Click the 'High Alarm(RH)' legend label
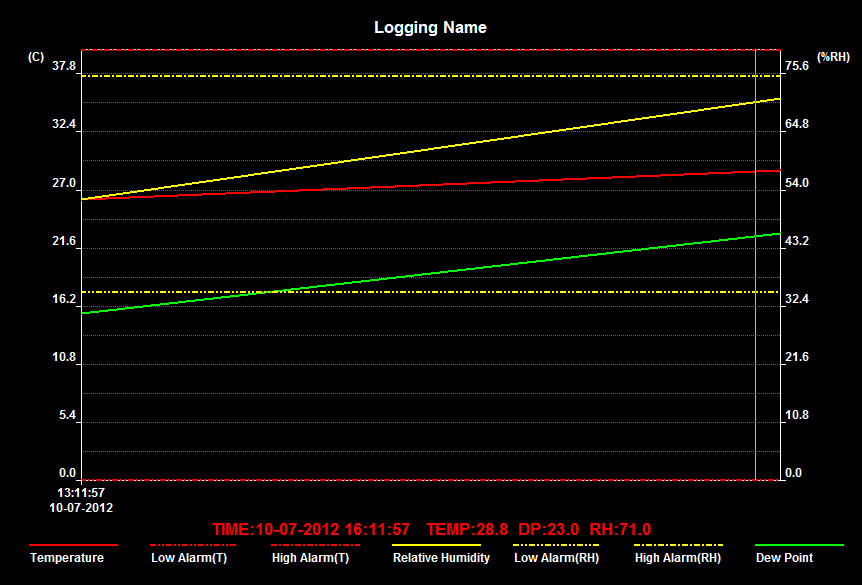 tap(678, 558)
